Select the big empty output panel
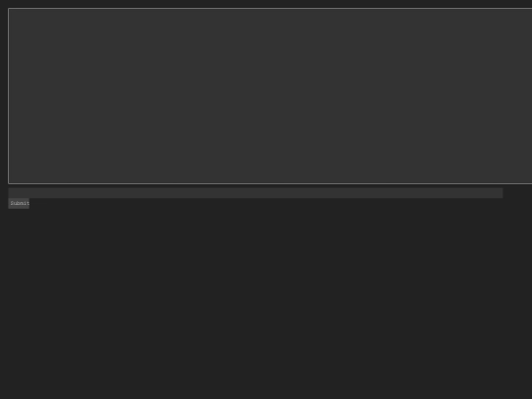Viewport: 532px width, 399px height. tap(270, 96)
